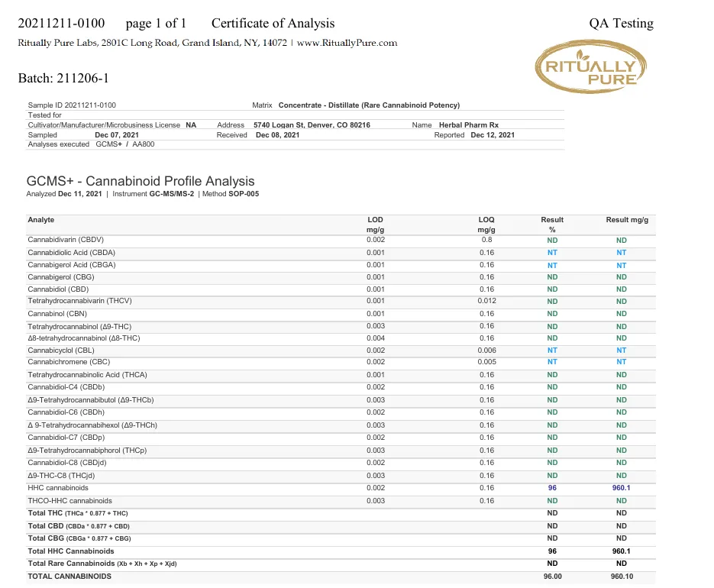The height and width of the screenshot is (588, 714).
Task: Select the 'Total CBG (CBGa * 0.877 + CBG)' row label
Action: 79,538
